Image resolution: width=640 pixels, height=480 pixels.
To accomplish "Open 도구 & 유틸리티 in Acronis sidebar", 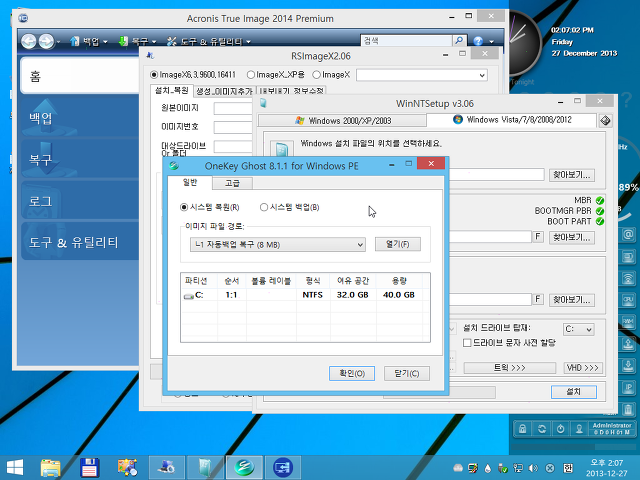I will 80,242.
